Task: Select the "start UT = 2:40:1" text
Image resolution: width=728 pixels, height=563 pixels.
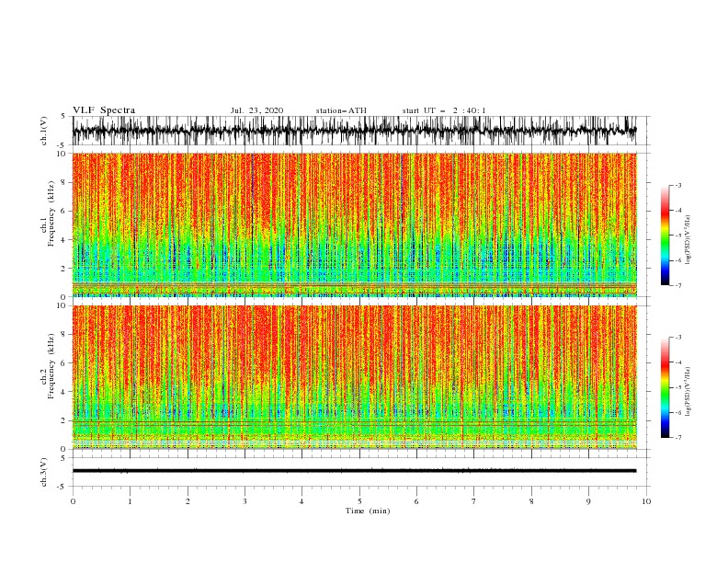Action: point(444,110)
